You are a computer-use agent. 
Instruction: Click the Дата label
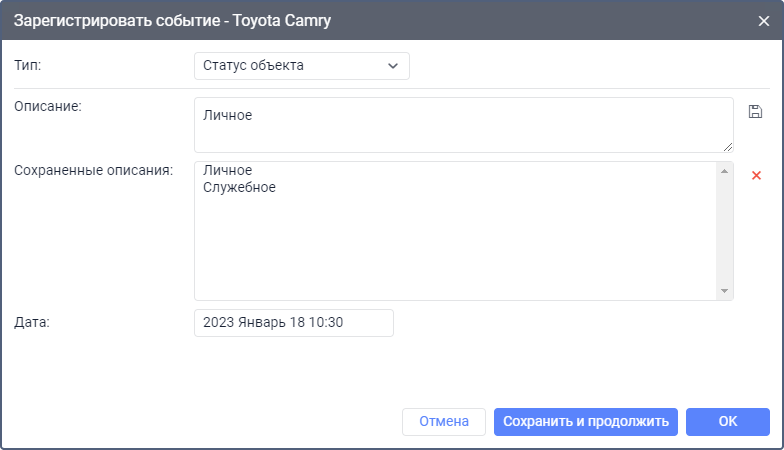[32, 322]
